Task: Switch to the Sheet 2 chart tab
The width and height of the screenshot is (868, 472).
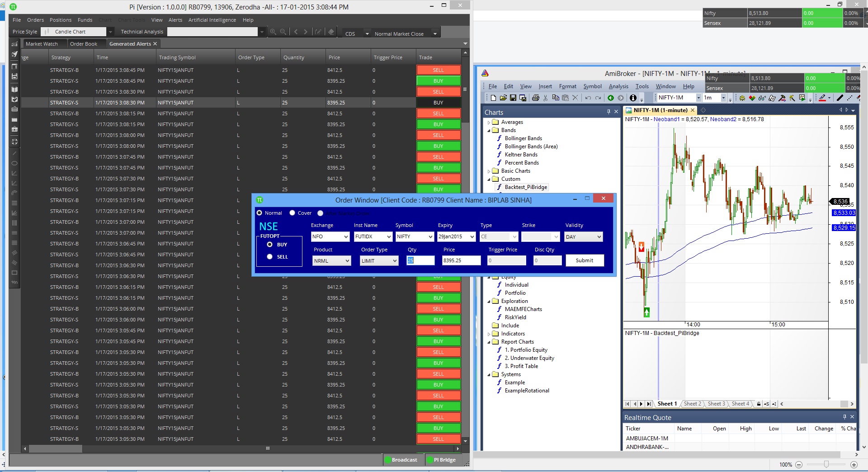Action: [x=692, y=404]
